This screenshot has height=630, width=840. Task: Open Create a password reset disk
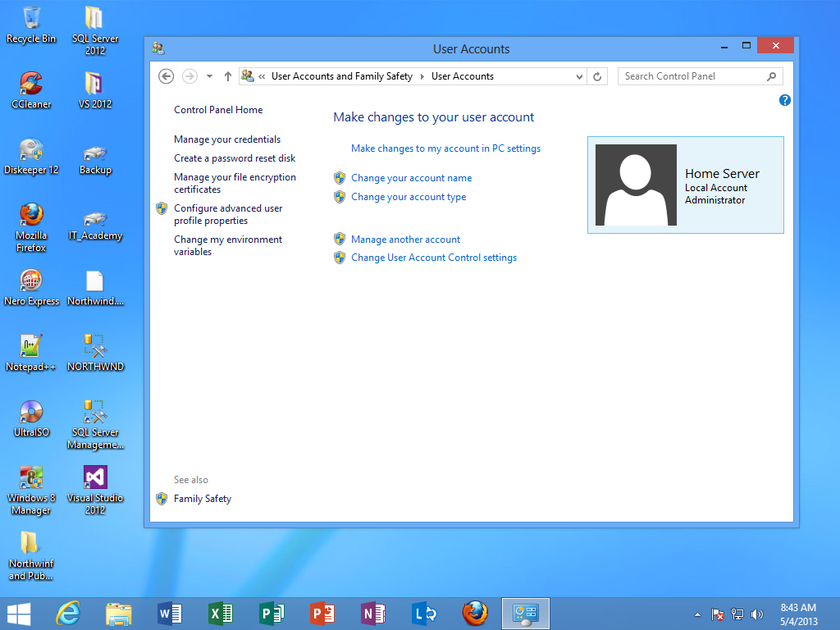pos(235,158)
